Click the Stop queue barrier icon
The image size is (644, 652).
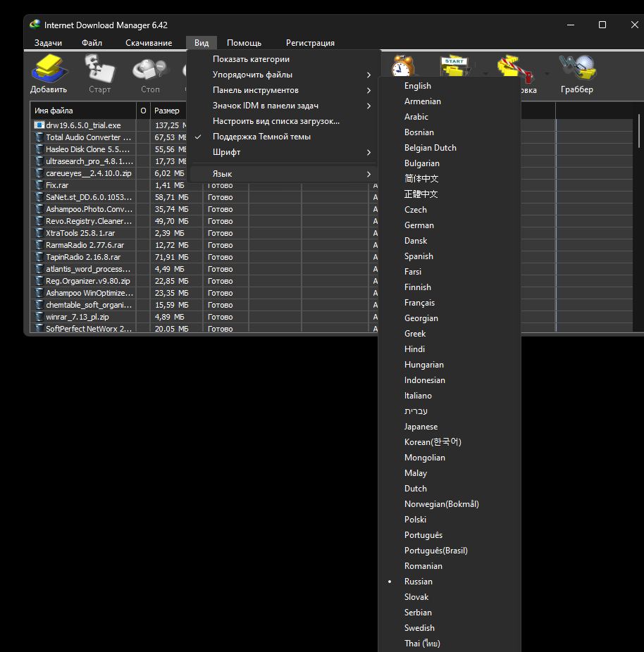[x=514, y=68]
